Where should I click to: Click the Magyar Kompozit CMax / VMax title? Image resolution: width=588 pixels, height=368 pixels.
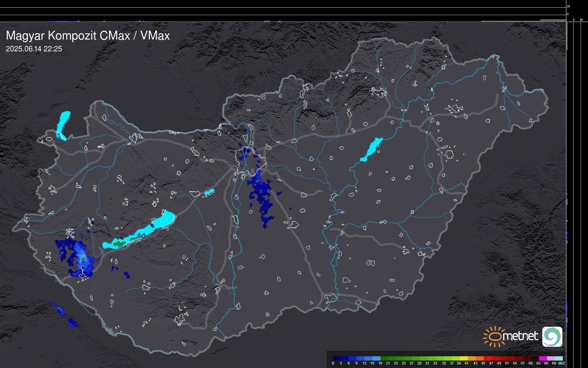coord(88,36)
